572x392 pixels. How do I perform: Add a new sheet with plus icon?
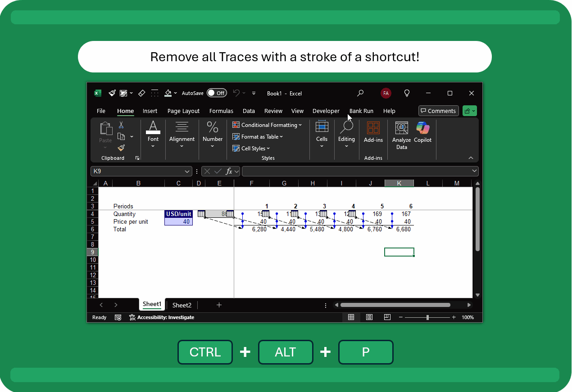[x=219, y=305]
